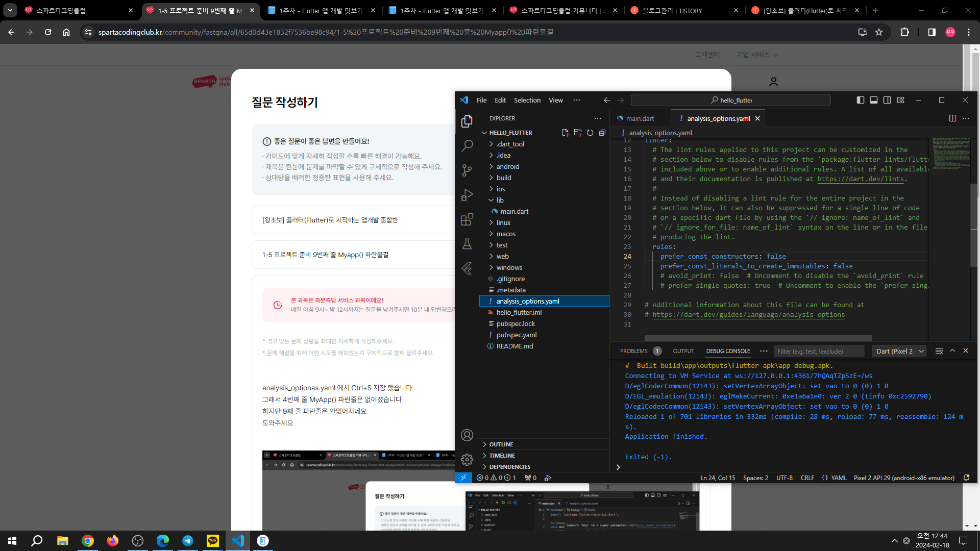Open the https://dart.dev/lints link in the editor
The image size is (980, 551).
861,179
